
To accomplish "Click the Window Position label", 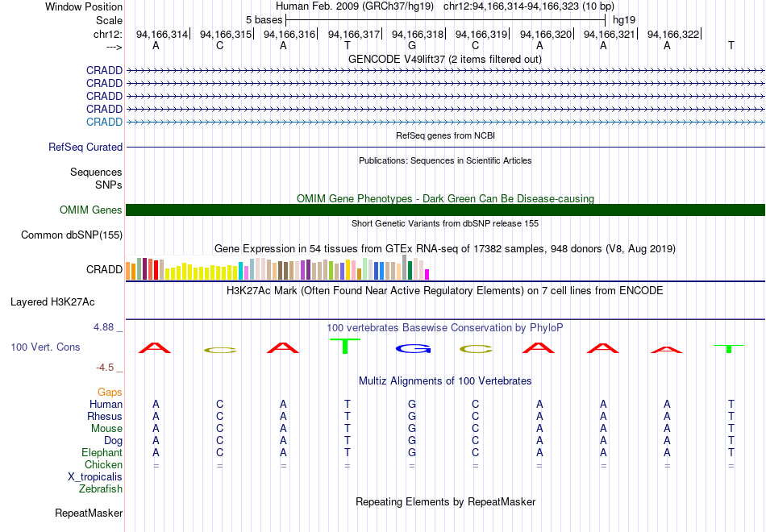I will tap(84, 6).
